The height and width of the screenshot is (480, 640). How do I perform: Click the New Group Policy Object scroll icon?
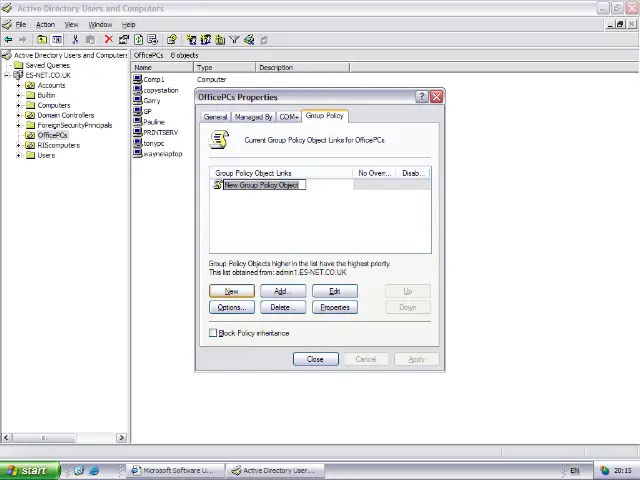pos(218,184)
